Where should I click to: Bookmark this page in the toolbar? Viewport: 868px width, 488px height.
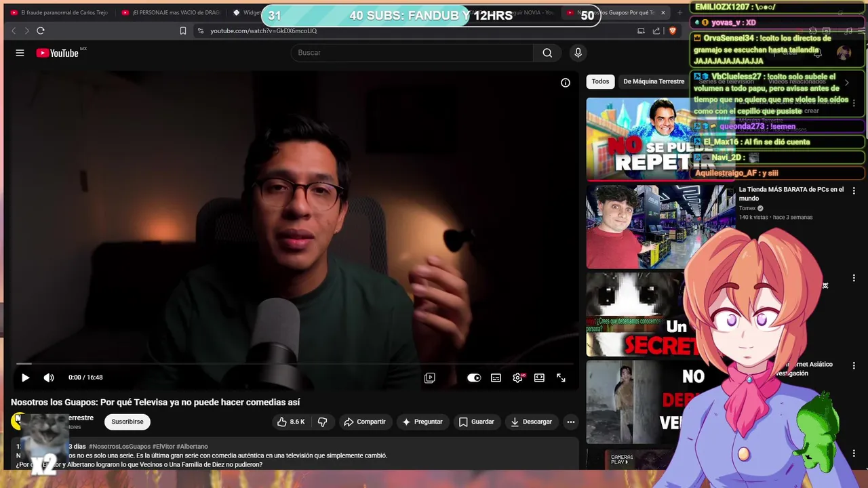[x=183, y=30]
